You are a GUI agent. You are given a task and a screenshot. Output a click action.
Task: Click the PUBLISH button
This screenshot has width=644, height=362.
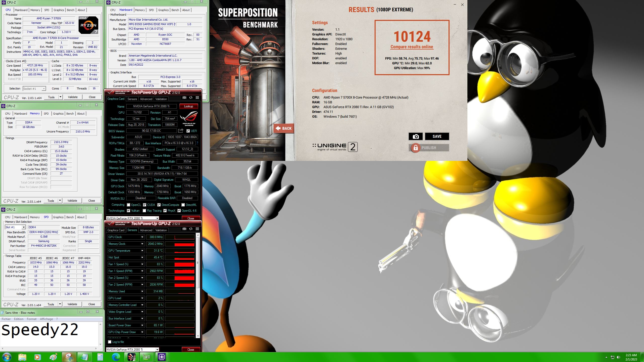pos(429,148)
